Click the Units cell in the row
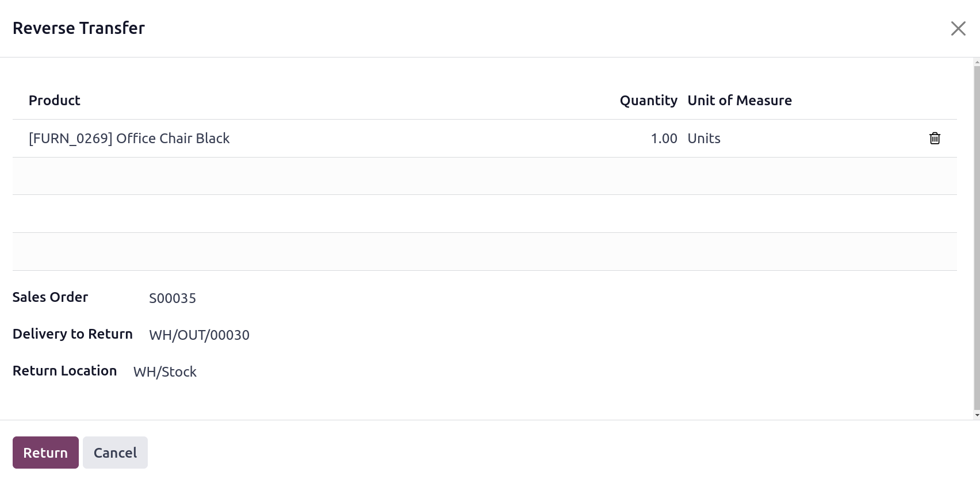Screen dimensions: 980x483 [704, 139]
